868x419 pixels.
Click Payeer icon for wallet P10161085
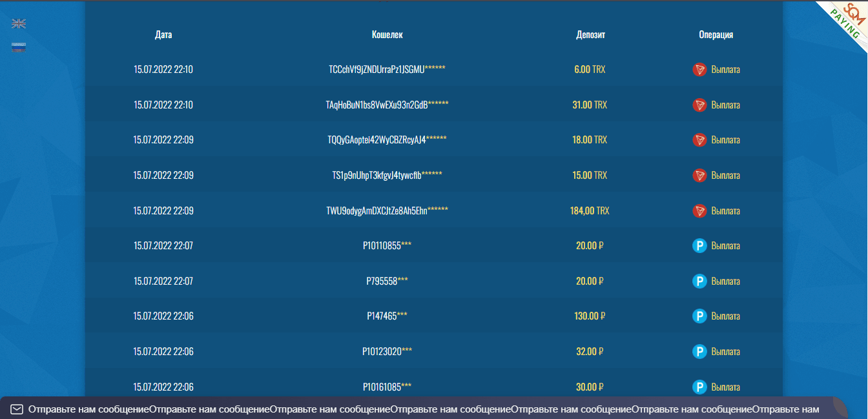699,387
